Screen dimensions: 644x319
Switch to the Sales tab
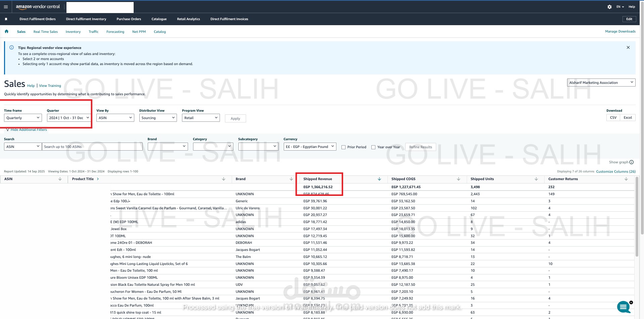(21, 32)
